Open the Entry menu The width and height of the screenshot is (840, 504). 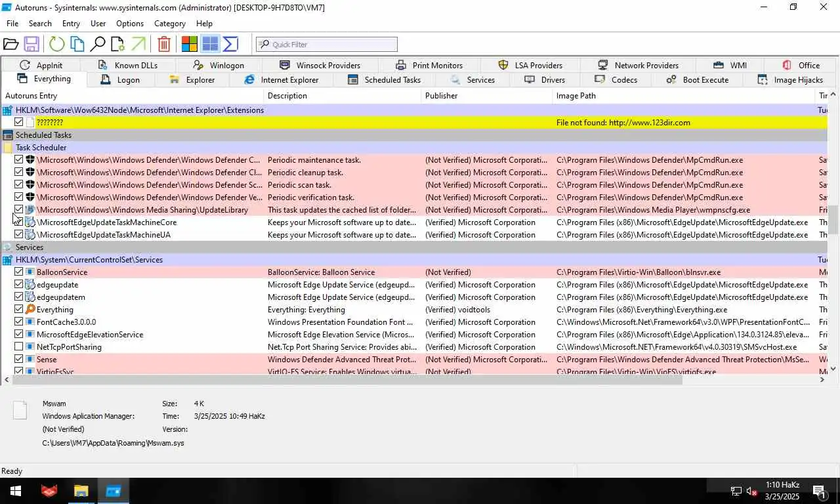(71, 23)
